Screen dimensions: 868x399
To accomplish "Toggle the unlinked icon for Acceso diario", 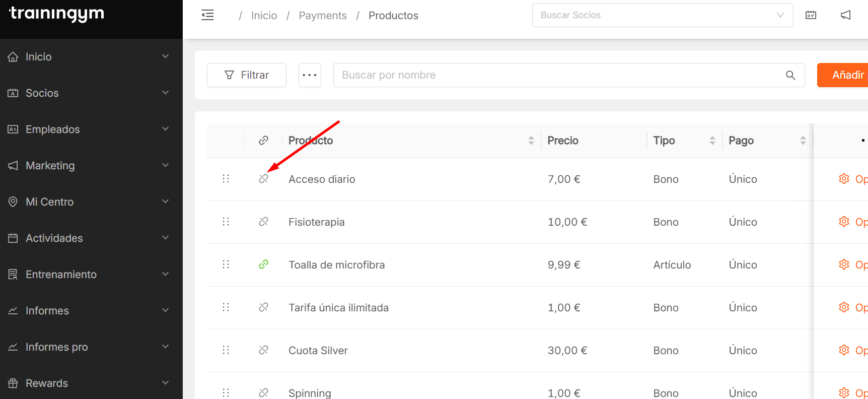I will point(263,179).
